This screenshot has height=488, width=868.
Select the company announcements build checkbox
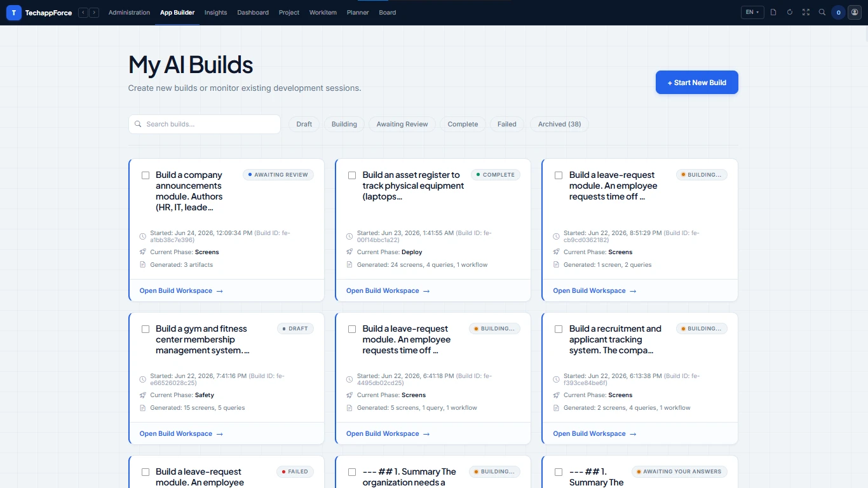coord(146,175)
